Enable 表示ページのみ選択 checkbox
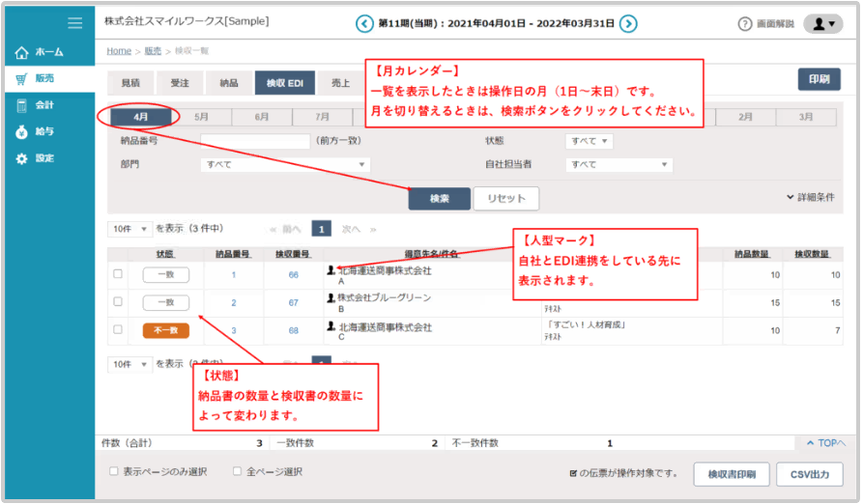The image size is (863, 504). pos(114,472)
